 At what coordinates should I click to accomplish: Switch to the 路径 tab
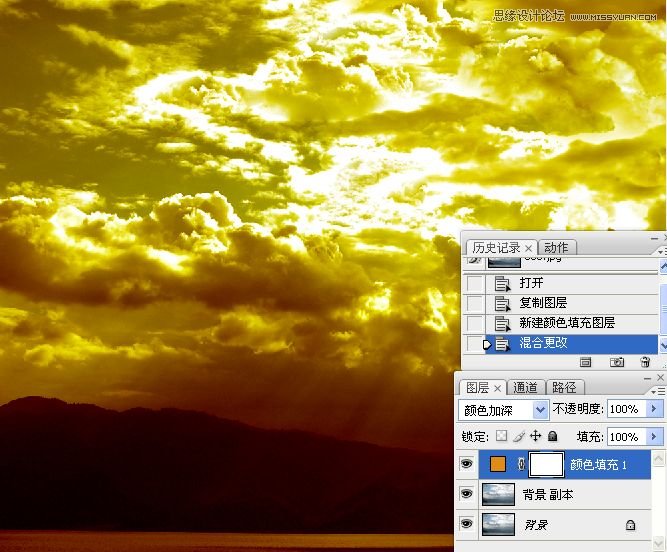564,387
